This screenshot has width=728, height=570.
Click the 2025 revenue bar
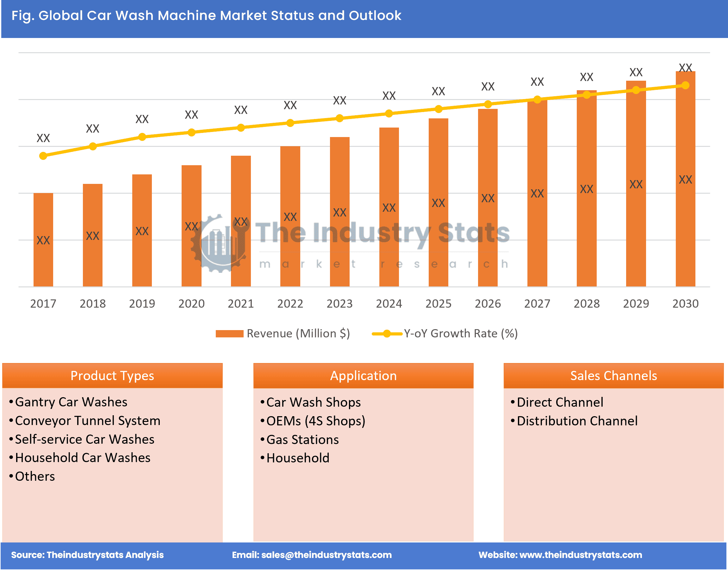(x=439, y=202)
